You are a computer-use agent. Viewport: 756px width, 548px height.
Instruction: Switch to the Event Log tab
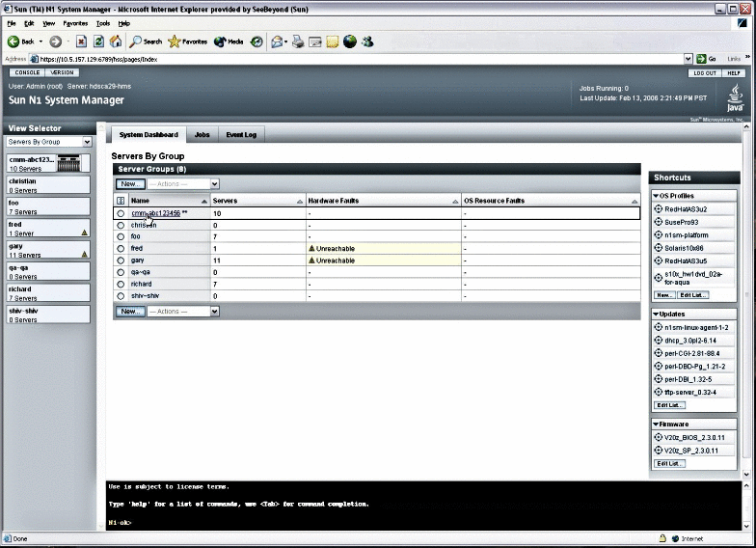[x=241, y=135]
